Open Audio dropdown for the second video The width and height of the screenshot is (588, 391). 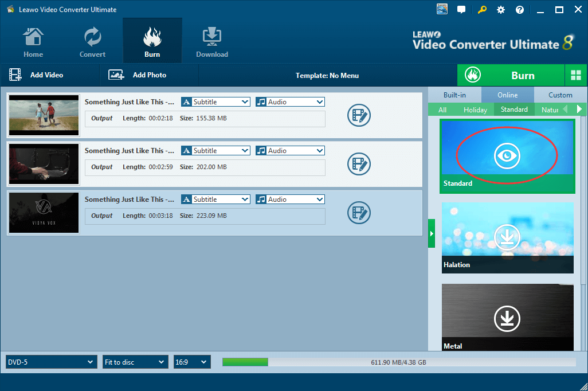(290, 150)
